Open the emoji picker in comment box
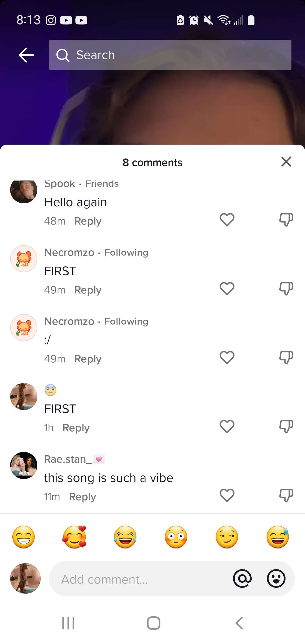Viewport: 305px width, 644px height. [276, 578]
